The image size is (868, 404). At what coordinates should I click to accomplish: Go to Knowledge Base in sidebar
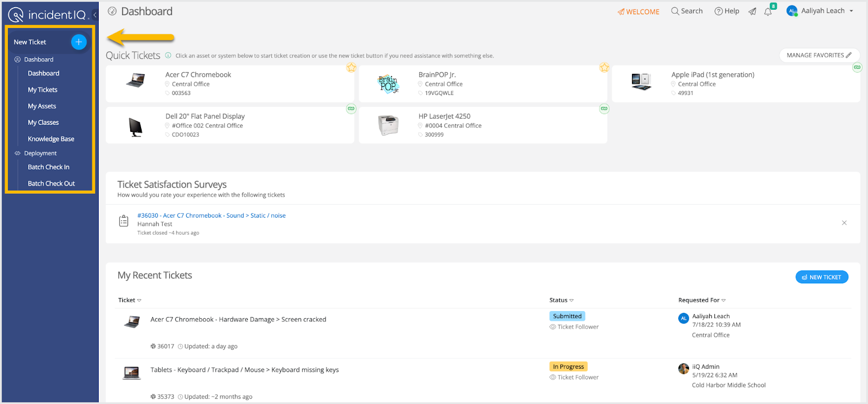pyautogui.click(x=51, y=139)
